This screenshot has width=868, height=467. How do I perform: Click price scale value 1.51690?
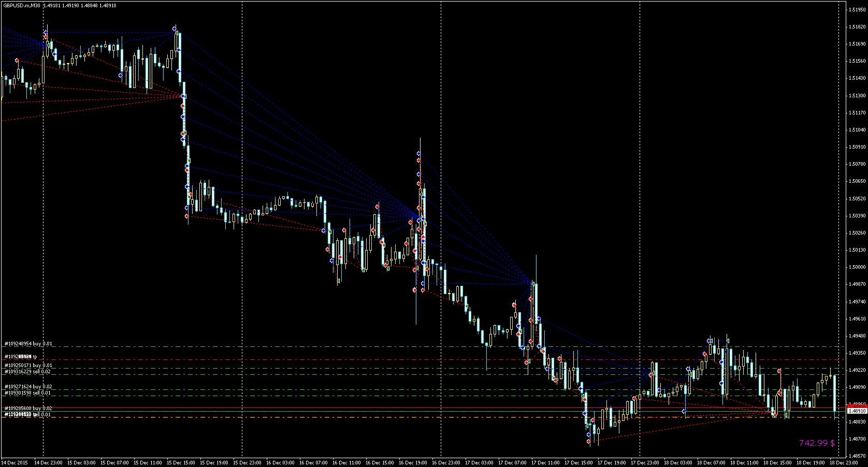[x=858, y=44]
